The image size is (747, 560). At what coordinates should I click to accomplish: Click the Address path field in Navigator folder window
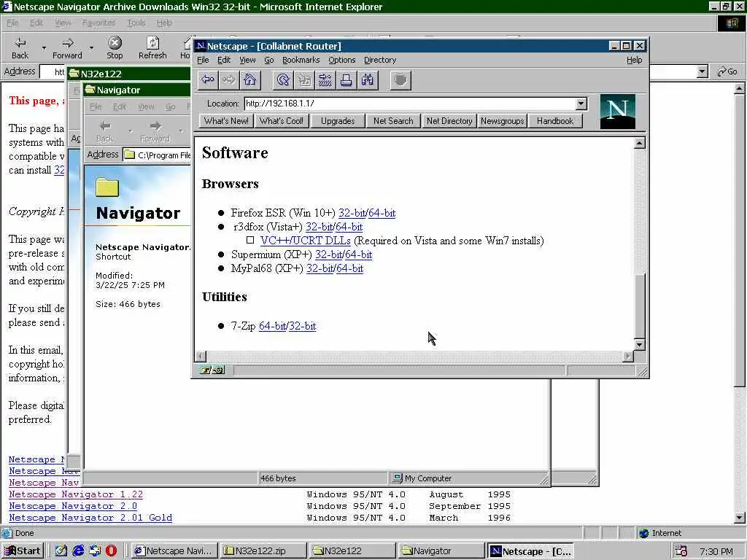coord(158,155)
